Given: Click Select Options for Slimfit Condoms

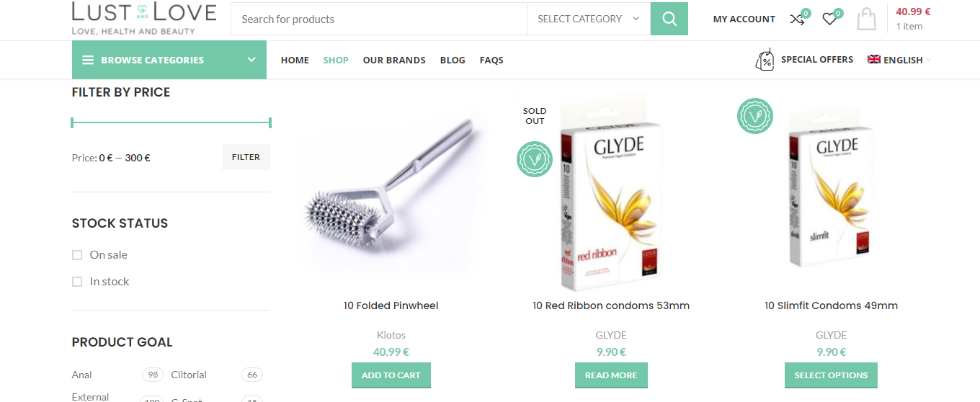Looking at the screenshot, I should [831, 375].
